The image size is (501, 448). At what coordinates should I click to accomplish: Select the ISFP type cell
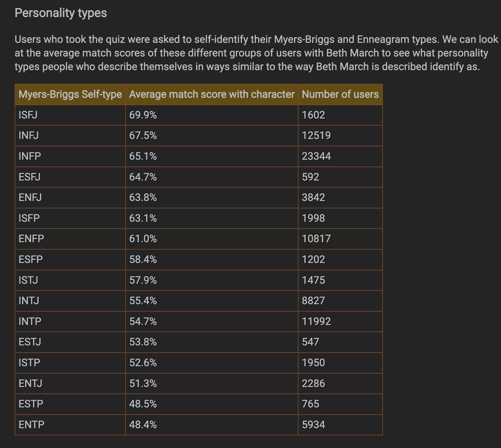[70, 218]
